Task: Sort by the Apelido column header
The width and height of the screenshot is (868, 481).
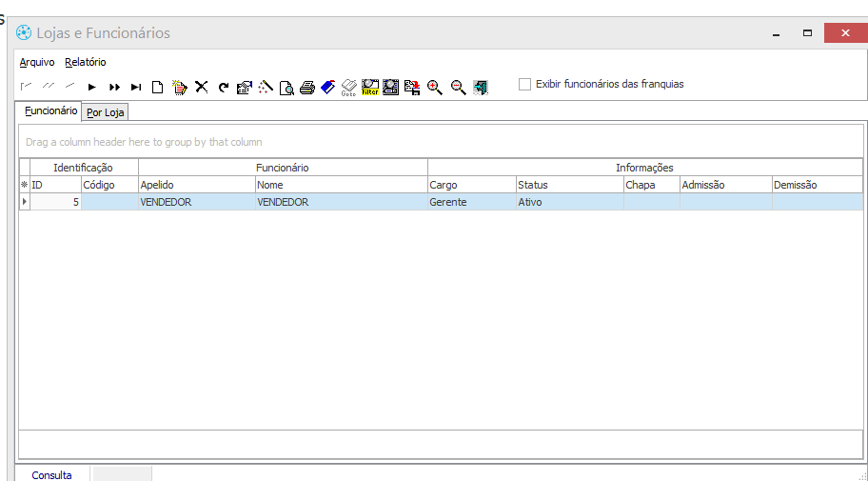Action: coord(196,185)
